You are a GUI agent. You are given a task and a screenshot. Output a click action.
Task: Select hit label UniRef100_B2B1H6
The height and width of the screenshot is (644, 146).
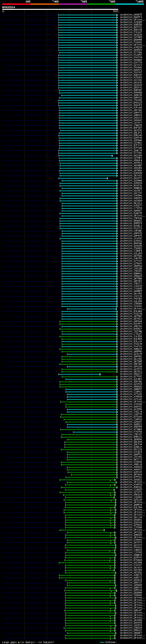pyautogui.click(x=131, y=173)
